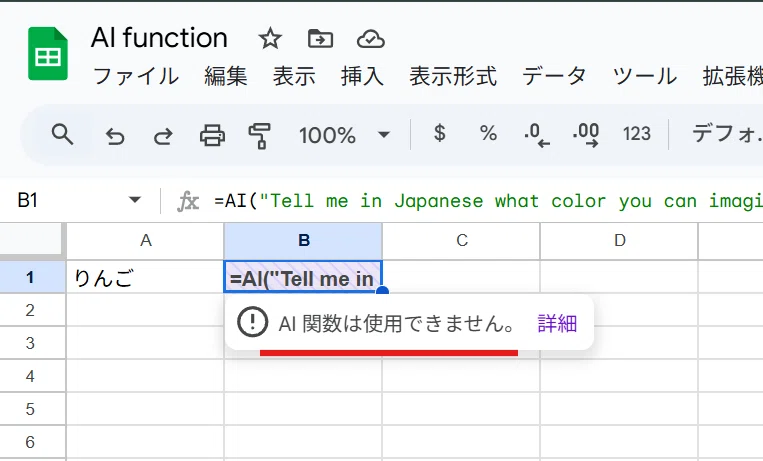Open the 123 number format menu

636,133
